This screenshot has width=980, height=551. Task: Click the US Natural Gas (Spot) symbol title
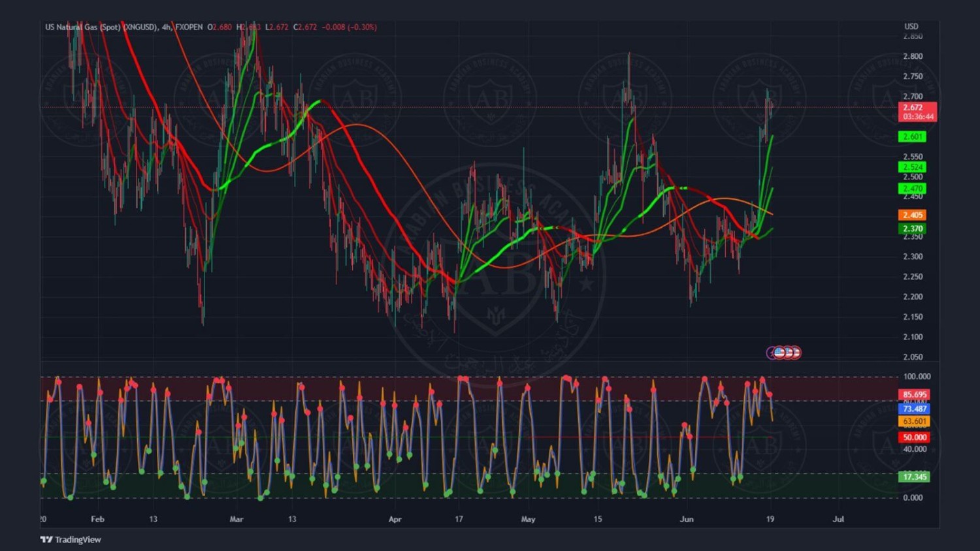(x=101, y=27)
